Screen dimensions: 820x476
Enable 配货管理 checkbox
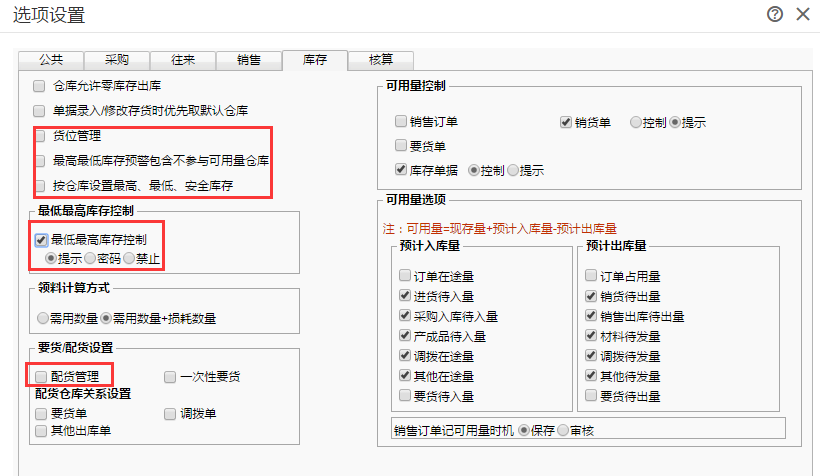41,377
